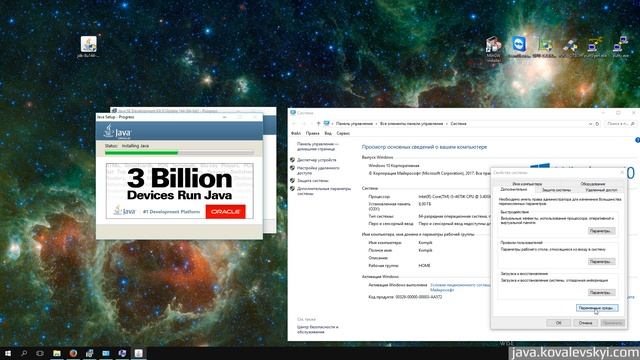This screenshot has width=640, height=360.
Task: Open Параметры under Загрузка и восстановление
Action: (x=601, y=293)
